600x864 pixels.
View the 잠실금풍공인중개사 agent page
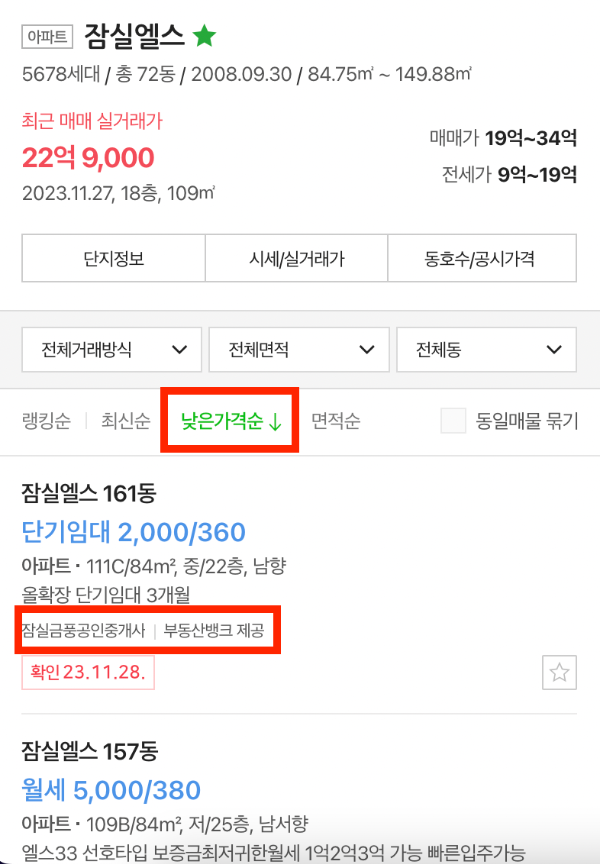(77, 630)
